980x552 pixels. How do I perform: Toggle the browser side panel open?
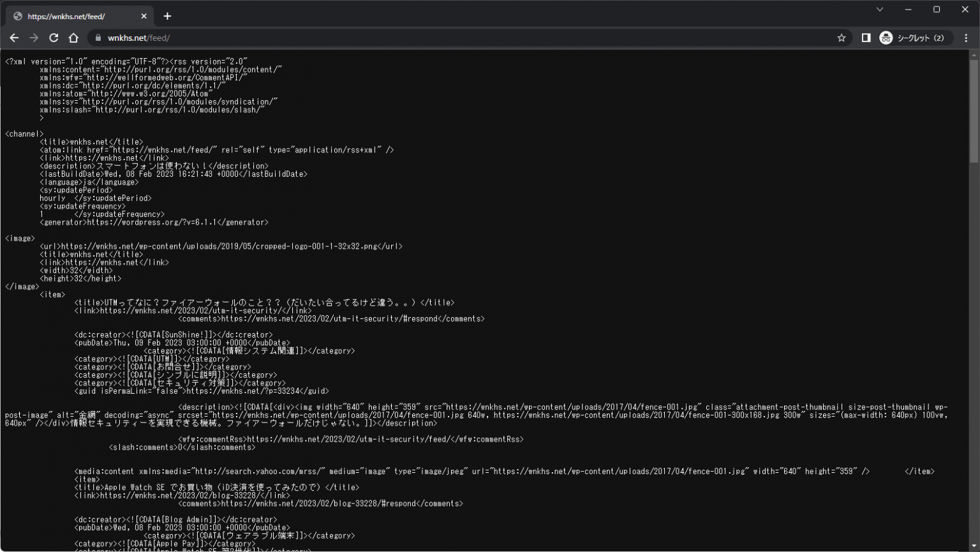coord(866,38)
